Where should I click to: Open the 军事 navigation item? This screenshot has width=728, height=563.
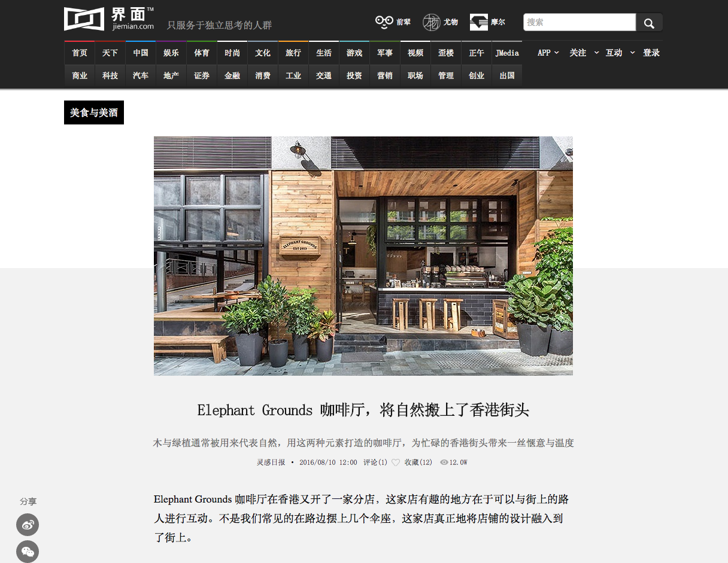pos(384,53)
